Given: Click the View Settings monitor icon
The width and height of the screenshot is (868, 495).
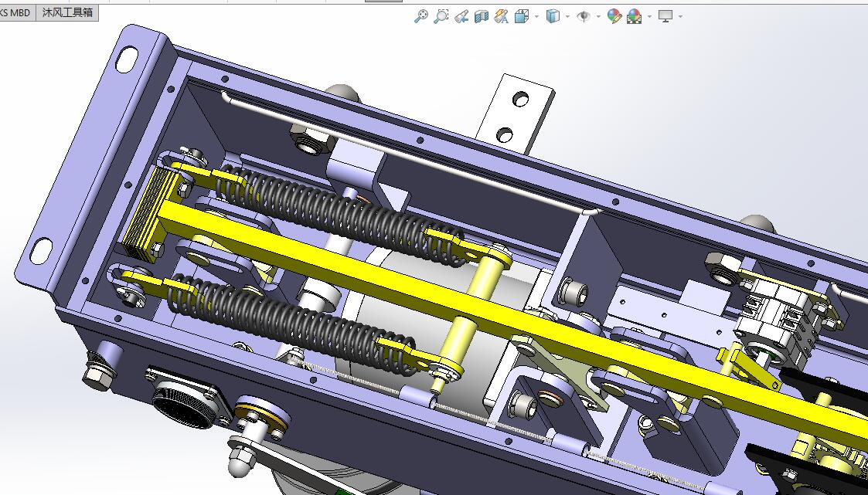Looking at the screenshot, I should [665, 16].
